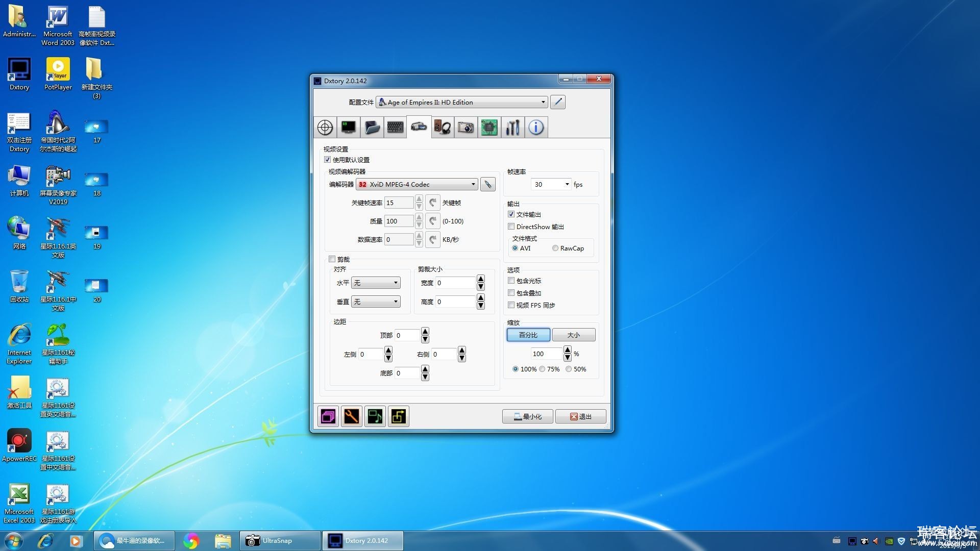Screen dimensions: 980x551
Task: Increase the 左侧 margin stepper
Action: tap(388, 350)
